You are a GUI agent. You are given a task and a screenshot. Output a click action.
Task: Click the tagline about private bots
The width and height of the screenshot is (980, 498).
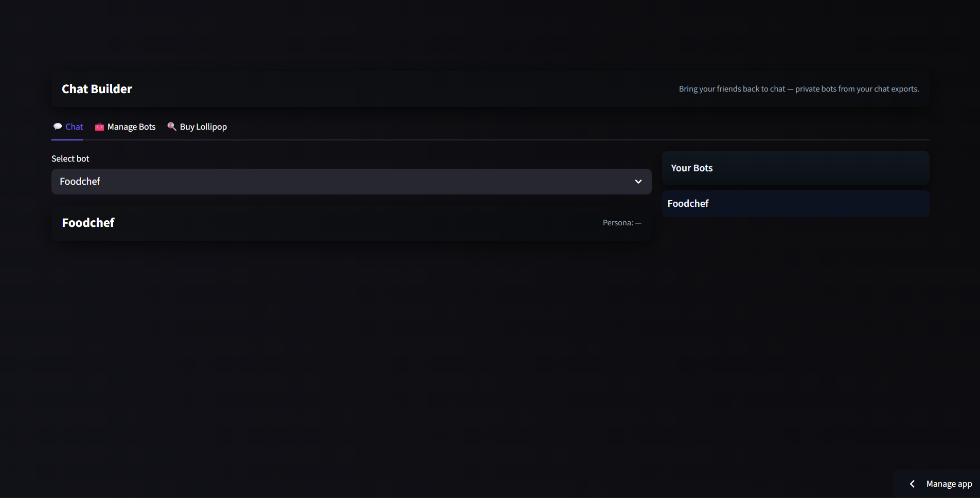point(798,89)
